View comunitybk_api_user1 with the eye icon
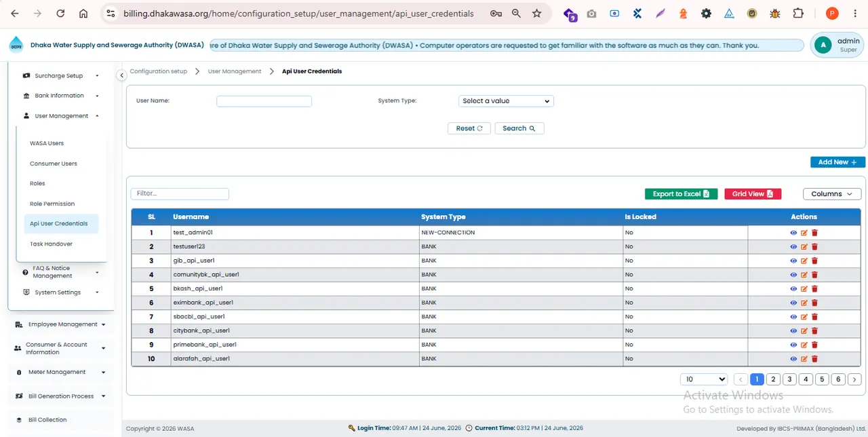Viewport: 868px width, 437px height. coord(793,275)
